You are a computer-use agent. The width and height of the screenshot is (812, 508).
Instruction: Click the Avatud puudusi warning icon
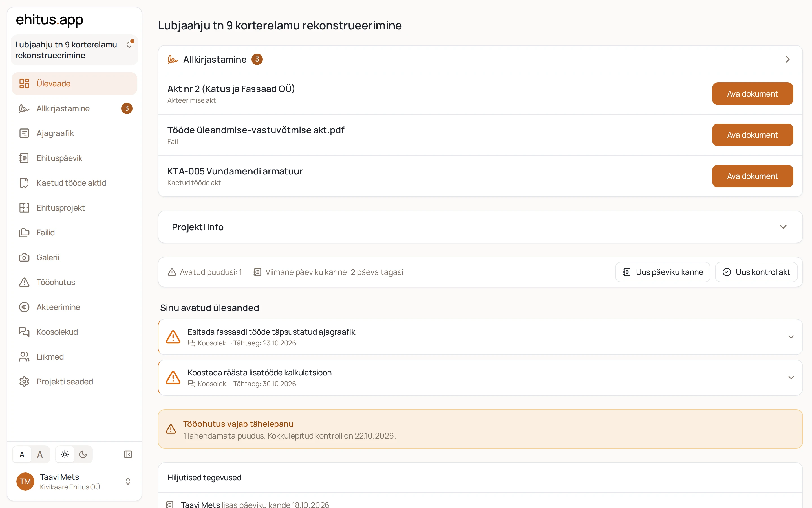172,272
